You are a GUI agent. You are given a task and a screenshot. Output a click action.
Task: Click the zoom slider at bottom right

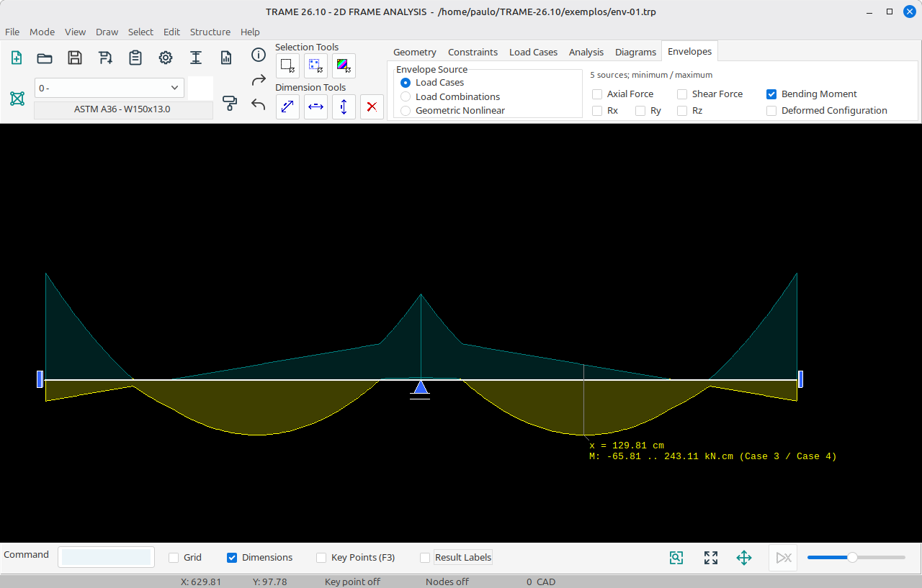pos(856,557)
